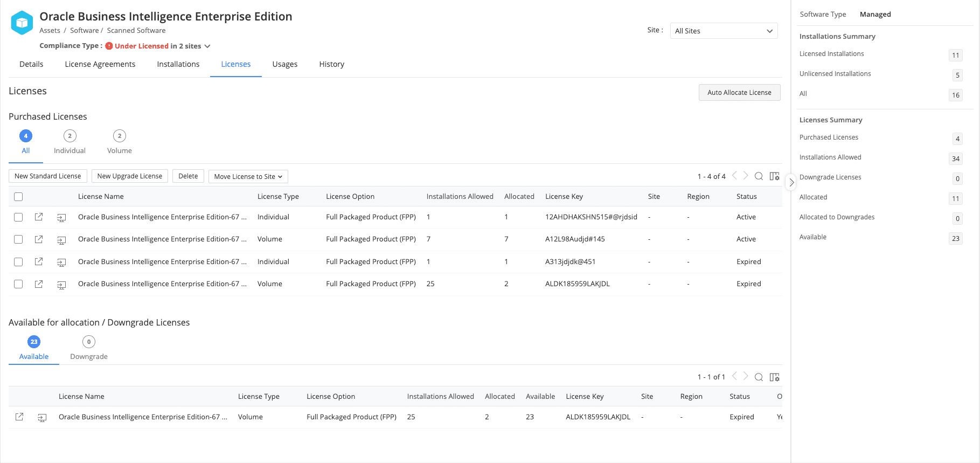Open external link icon for license key A313jdjdk@451
Viewport: 980px width, 463px height.
click(x=39, y=261)
